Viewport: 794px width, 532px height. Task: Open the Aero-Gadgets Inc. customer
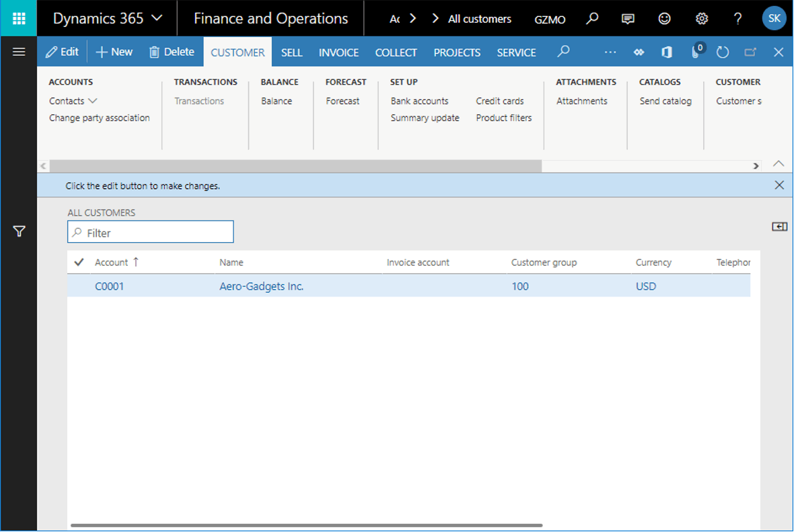261,286
